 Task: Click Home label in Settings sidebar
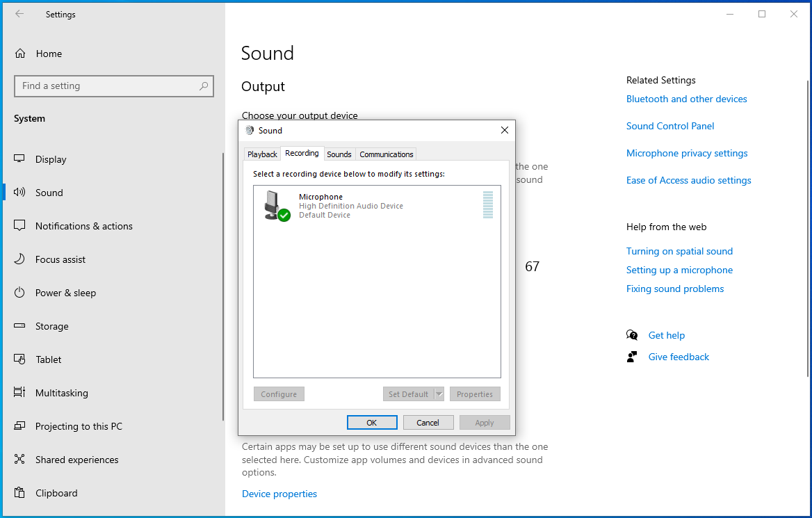[x=49, y=54]
